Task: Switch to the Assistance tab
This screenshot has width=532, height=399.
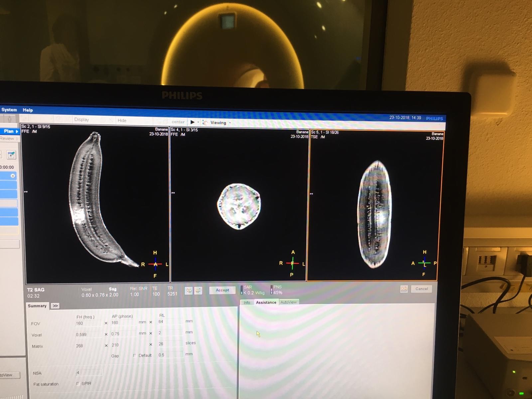Action: [266, 302]
